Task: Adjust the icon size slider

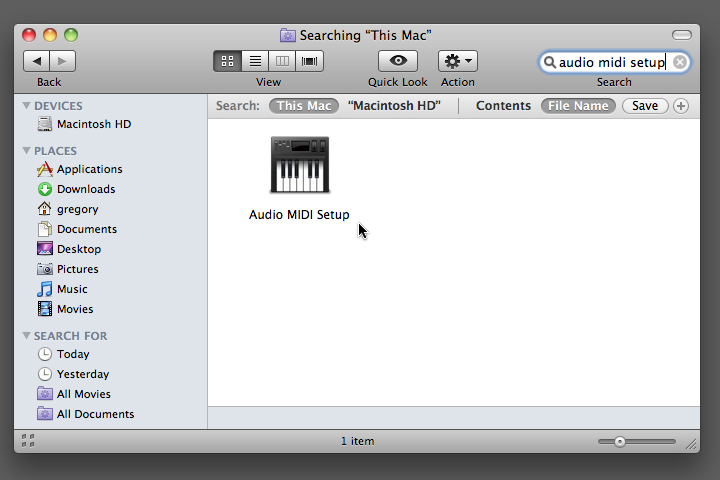Action: click(620, 441)
